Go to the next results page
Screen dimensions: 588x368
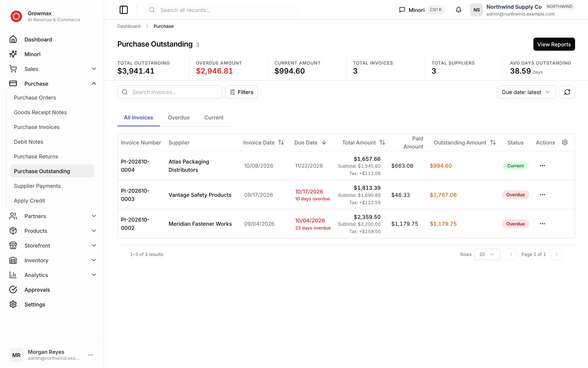556,254
